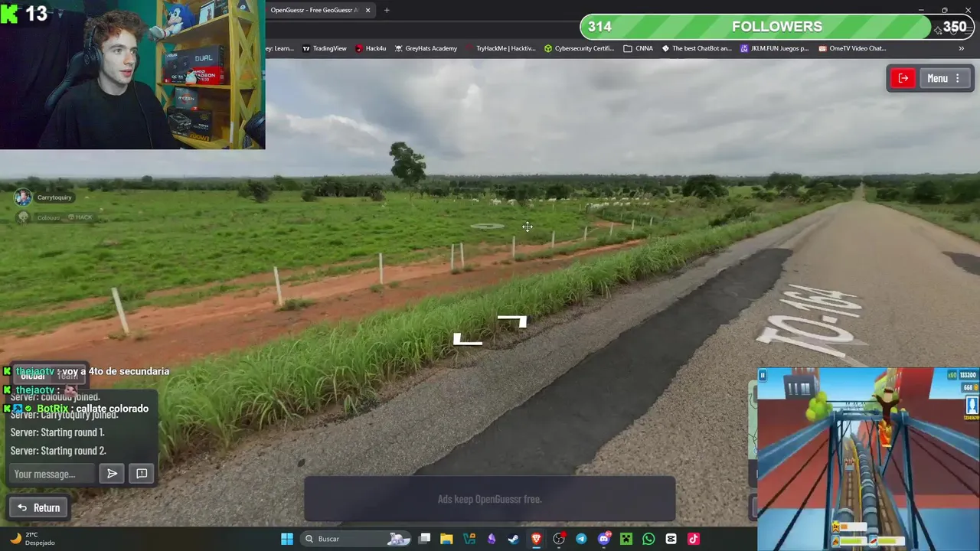
Task: Focus the 'Your message...' chat input
Action: click(51, 474)
